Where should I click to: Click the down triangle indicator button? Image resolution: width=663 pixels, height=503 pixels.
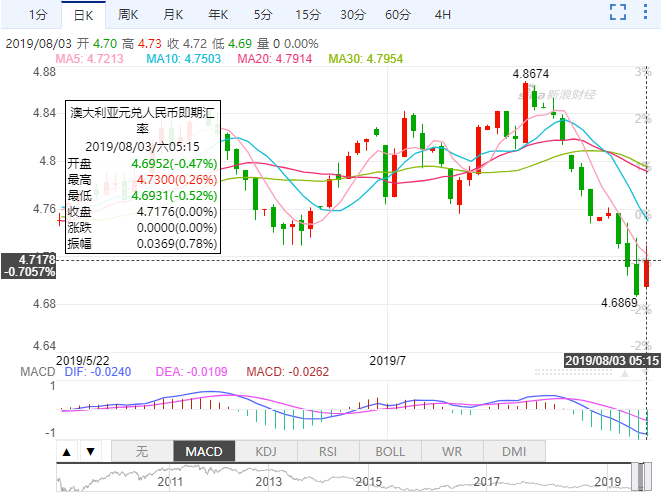tap(90, 452)
